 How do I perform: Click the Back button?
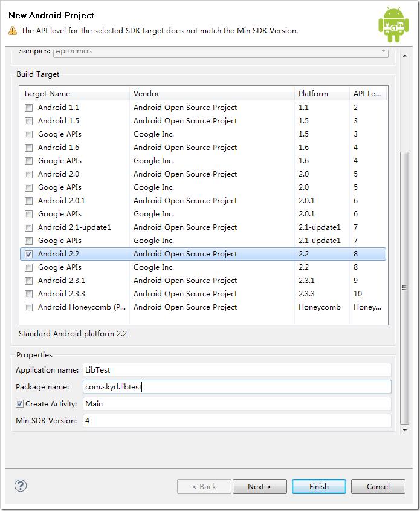(x=204, y=487)
